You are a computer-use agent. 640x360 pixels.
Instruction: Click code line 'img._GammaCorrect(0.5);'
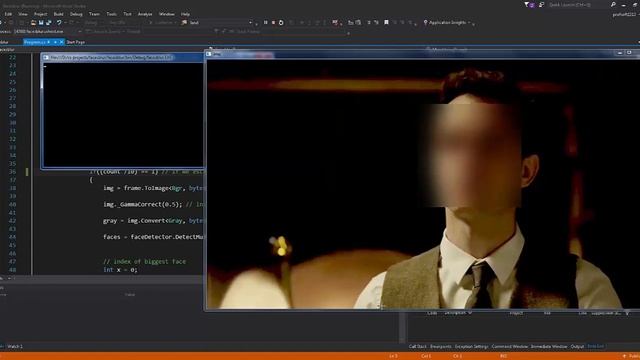click(142, 204)
